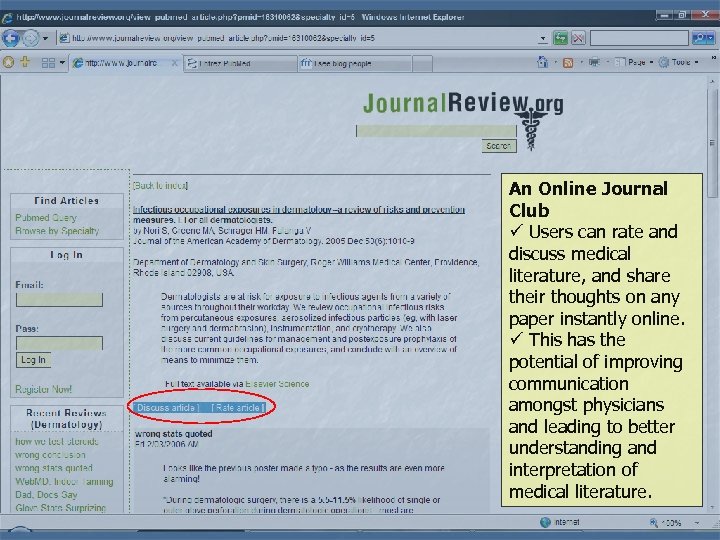Image resolution: width=720 pixels, height=540 pixels.
Task: Click the browser Forward arrow button
Action: tap(30, 38)
